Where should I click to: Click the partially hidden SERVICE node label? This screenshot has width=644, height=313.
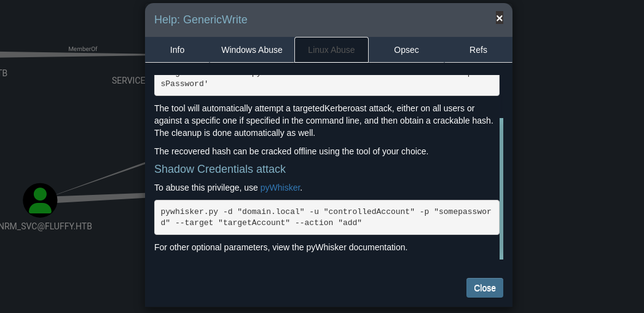tap(128, 81)
